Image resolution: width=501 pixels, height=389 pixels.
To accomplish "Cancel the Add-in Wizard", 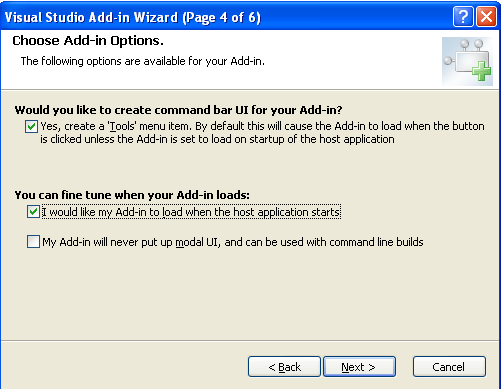I will (449, 367).
